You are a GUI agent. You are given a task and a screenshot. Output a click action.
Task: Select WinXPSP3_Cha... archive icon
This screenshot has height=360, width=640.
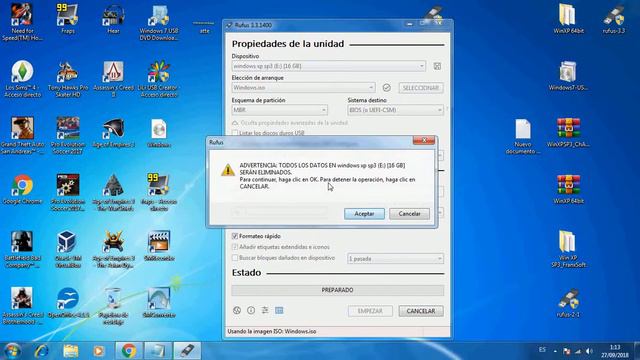pos(568,133)
